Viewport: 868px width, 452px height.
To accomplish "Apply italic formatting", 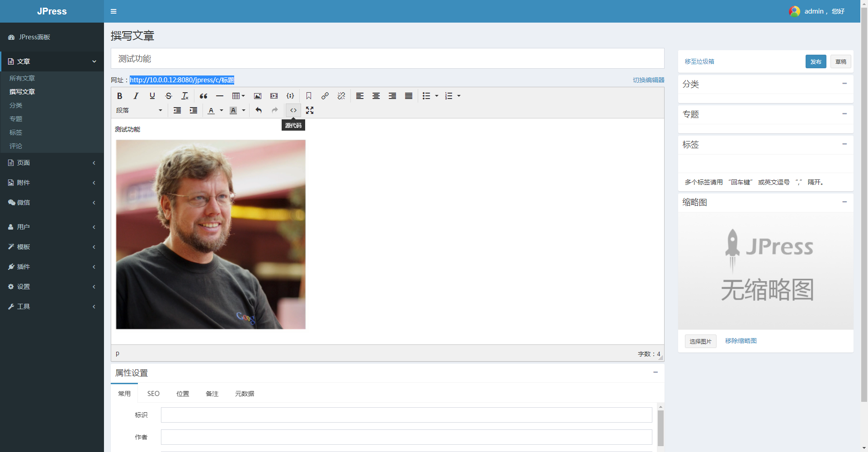I will (136, 96).
